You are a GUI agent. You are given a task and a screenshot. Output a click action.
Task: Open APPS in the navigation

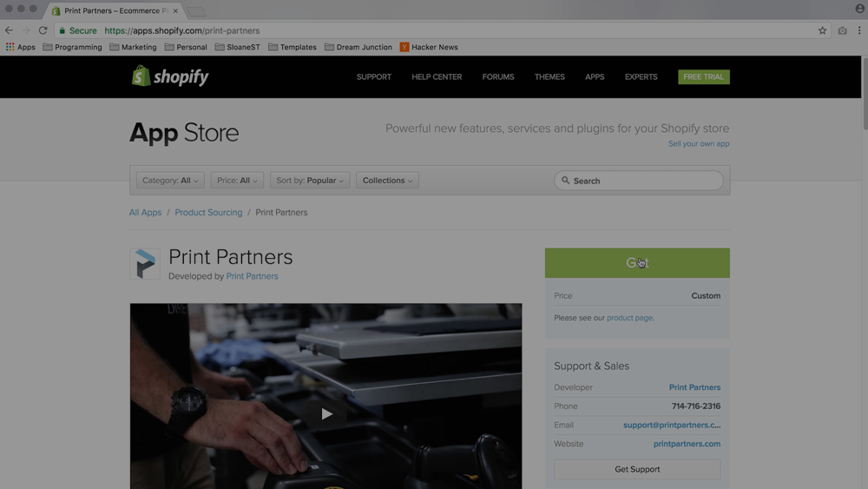point(595,77)
